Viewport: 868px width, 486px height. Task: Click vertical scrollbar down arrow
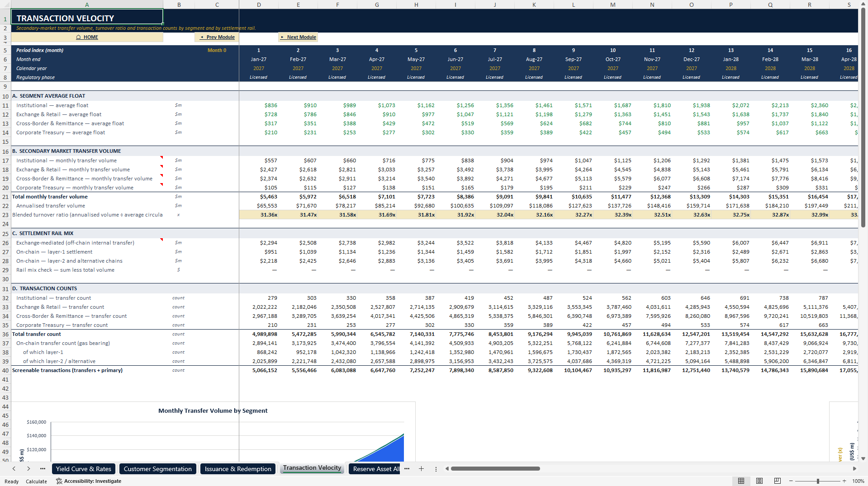point(863,458)
